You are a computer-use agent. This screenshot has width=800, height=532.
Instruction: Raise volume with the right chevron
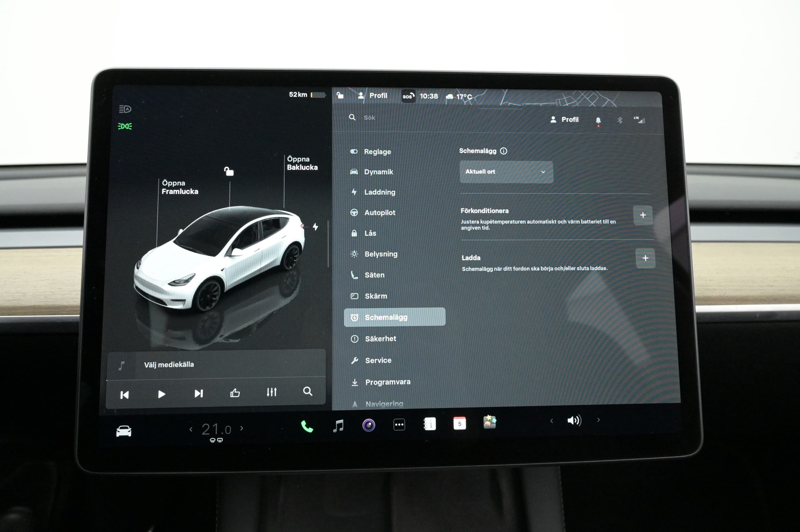click(x=598, y=420)
